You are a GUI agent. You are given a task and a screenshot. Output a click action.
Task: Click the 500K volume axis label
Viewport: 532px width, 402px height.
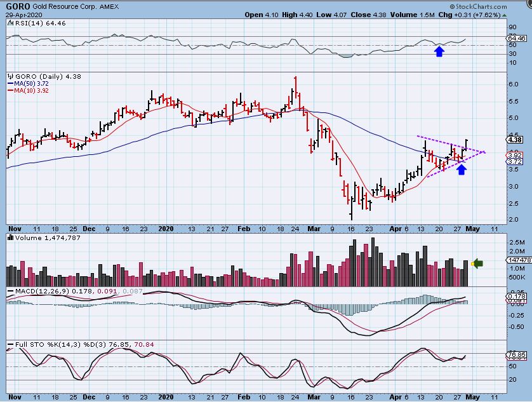click(x=517, y=278)
